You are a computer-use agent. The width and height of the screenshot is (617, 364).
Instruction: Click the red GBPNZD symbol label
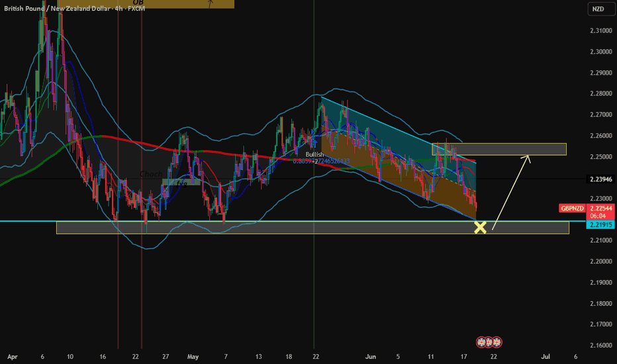pyautogui.click(x=572, y=208)
